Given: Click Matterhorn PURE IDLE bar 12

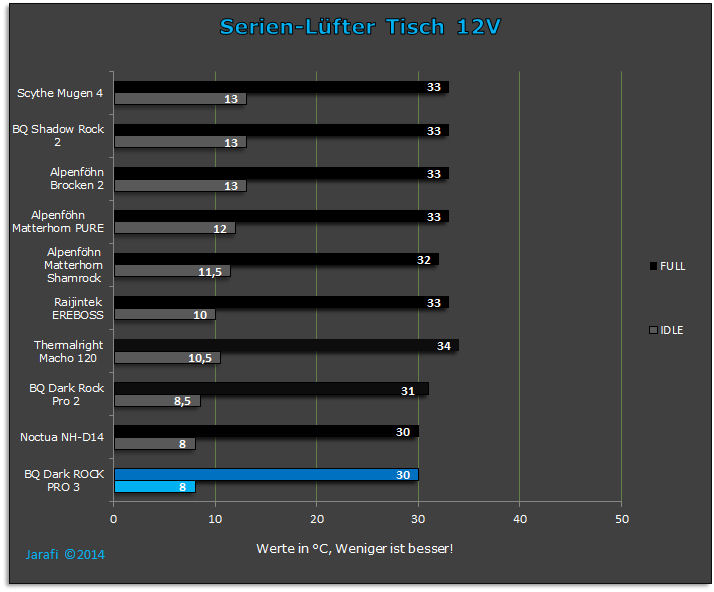Looking at the screenshot, I should pyautogui.click(x=175, y=228).
